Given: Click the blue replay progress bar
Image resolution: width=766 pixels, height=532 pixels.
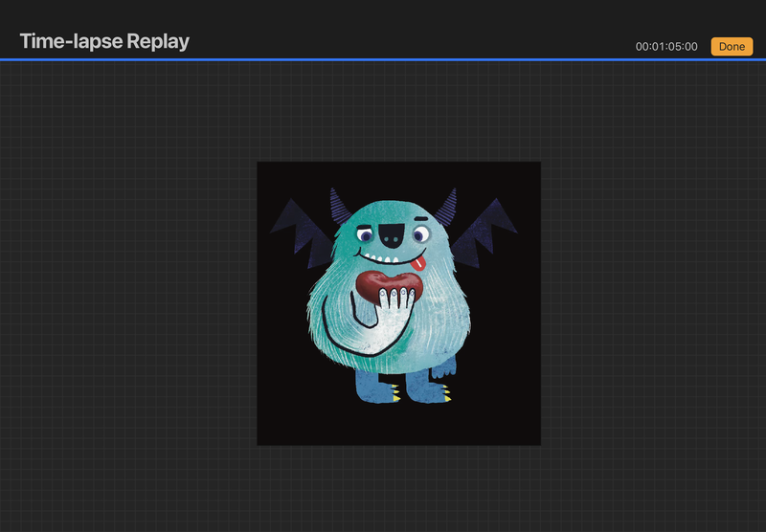Looking at the screenshot, I should tap(383, 59).
